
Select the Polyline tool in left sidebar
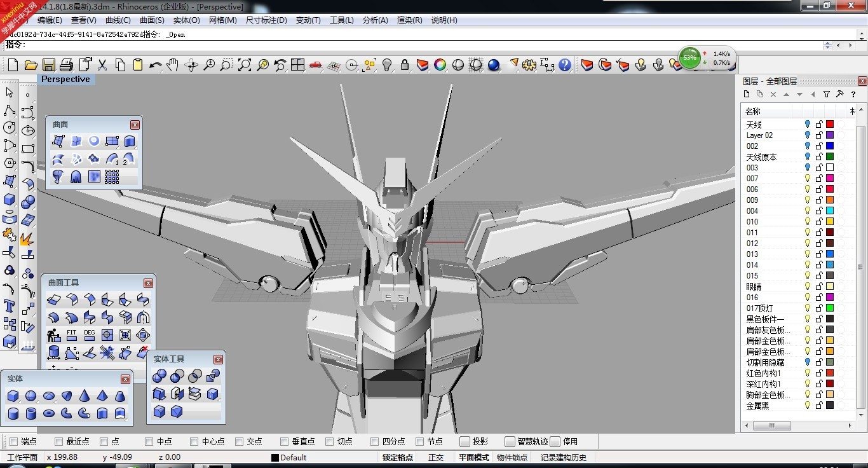[10, 111]
